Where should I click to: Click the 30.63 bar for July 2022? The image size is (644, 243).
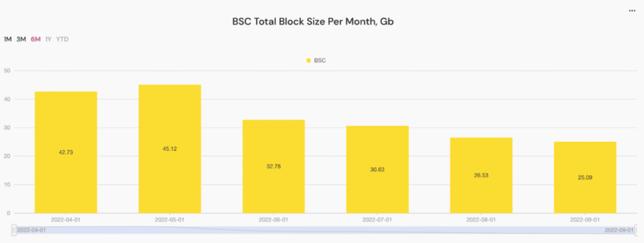click(377, 169)
